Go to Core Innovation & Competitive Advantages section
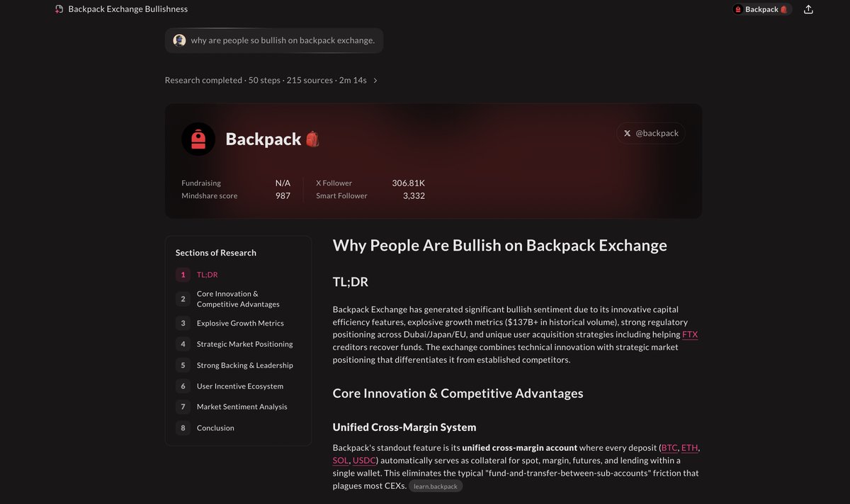The width and height of the screenshot is (850, 504). click(x=238, y=299)
